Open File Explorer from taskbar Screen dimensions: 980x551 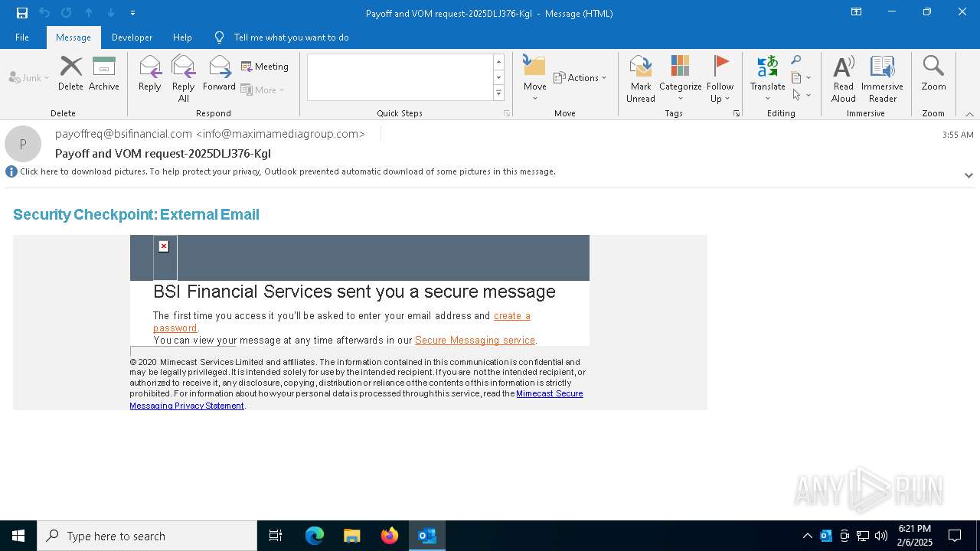click(351, 536)
